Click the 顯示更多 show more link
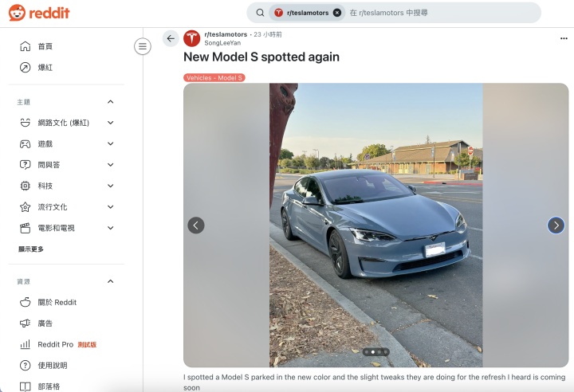The height and width of the screenshot is (392, 574). (31, 249)
